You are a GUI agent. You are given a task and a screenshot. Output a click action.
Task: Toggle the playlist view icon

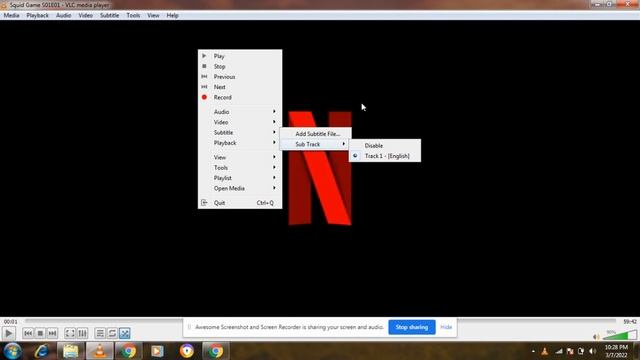(100, 333)
